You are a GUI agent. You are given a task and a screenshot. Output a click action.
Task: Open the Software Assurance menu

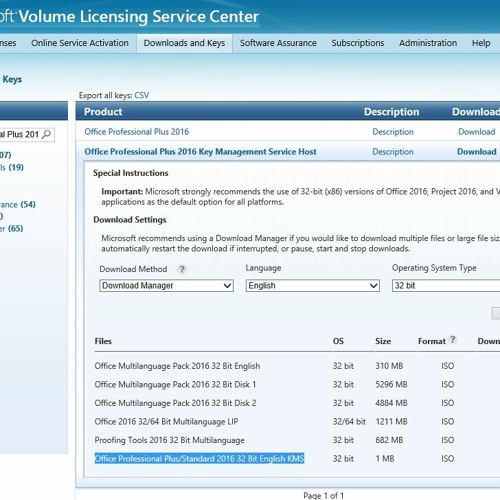click(278, 43)
